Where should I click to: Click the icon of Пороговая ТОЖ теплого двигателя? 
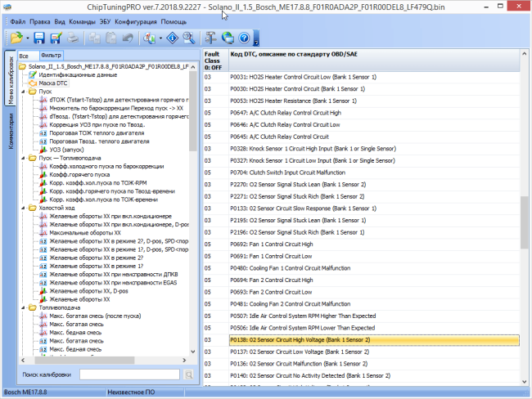coord(43,133)
